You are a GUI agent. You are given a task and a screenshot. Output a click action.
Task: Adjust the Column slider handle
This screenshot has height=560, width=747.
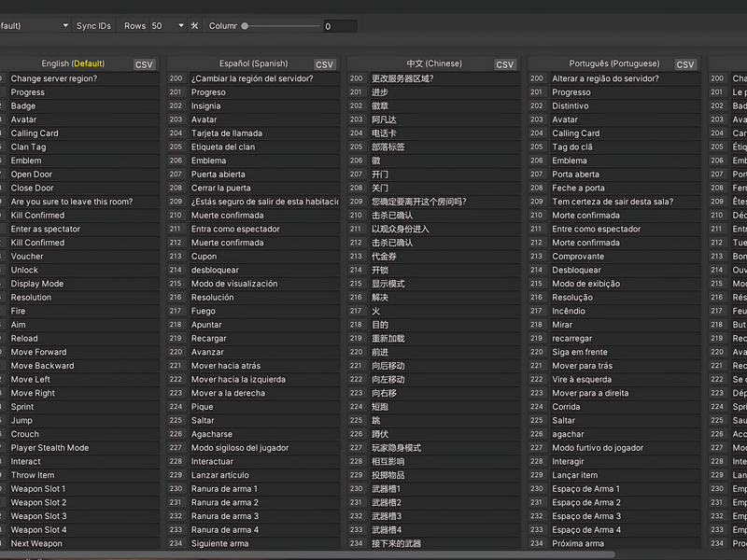coord(245,26)
